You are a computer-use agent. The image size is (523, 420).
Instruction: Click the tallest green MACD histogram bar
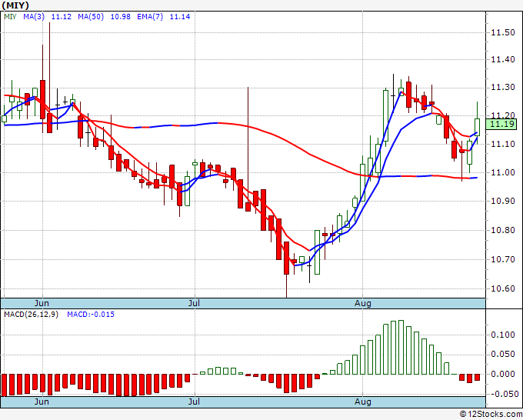[401, 347]
